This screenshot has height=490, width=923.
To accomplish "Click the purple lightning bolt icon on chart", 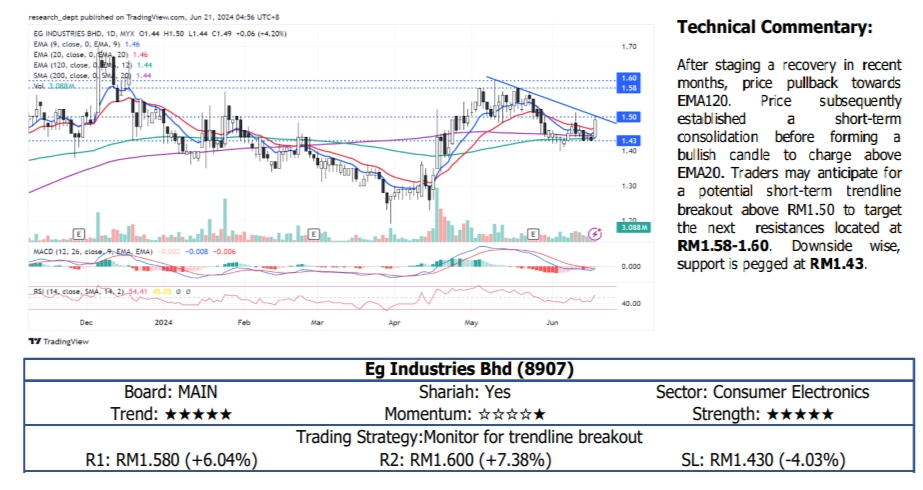I will (596, 233).
